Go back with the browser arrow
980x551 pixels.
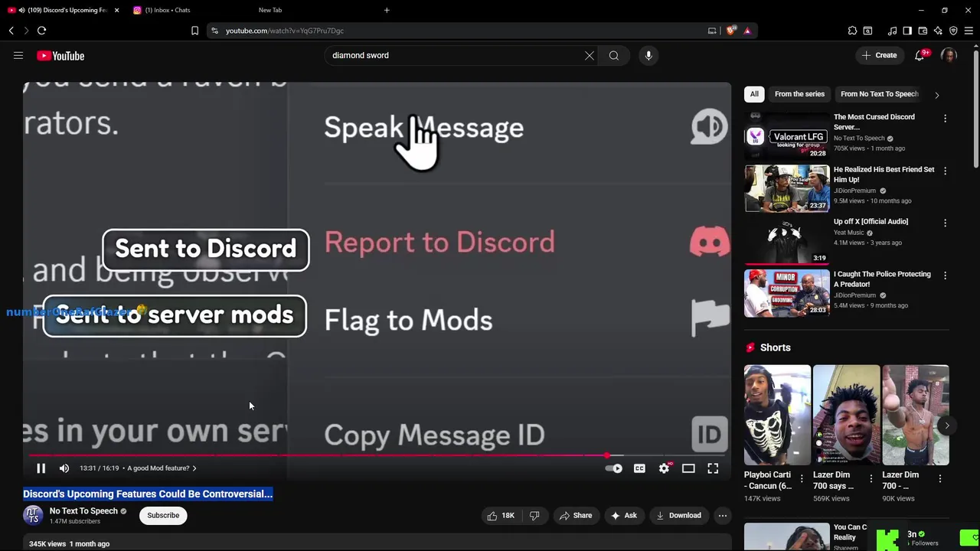point(11,31)
